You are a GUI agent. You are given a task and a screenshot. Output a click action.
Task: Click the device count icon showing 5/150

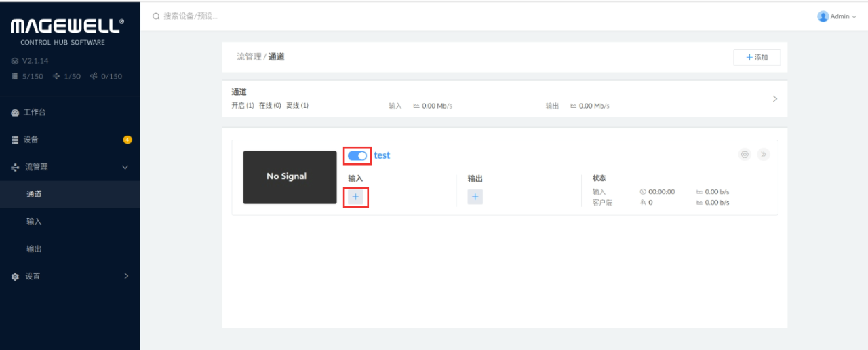point(15,77)
